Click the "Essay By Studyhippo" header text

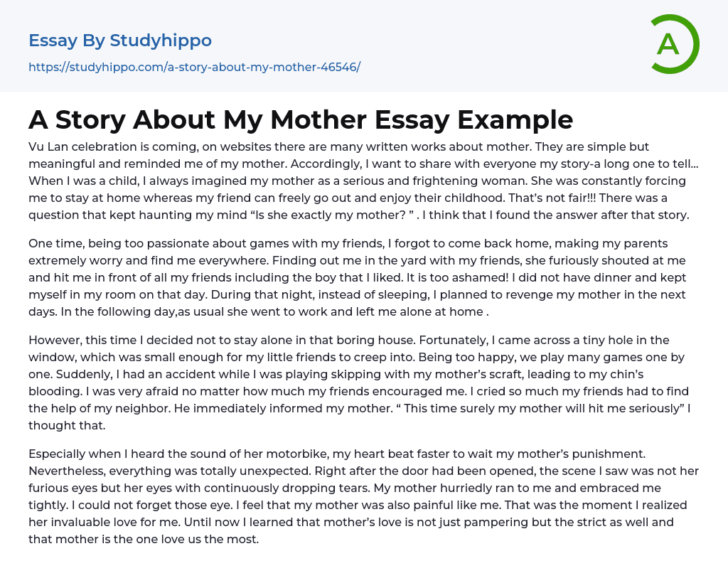120,41
